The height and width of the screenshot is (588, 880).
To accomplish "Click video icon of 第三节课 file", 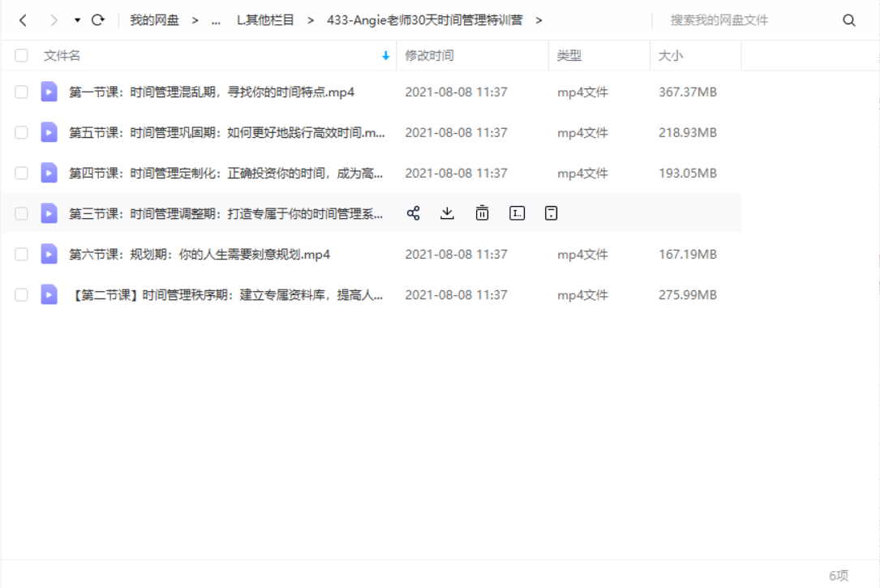I will pos(49,213).
